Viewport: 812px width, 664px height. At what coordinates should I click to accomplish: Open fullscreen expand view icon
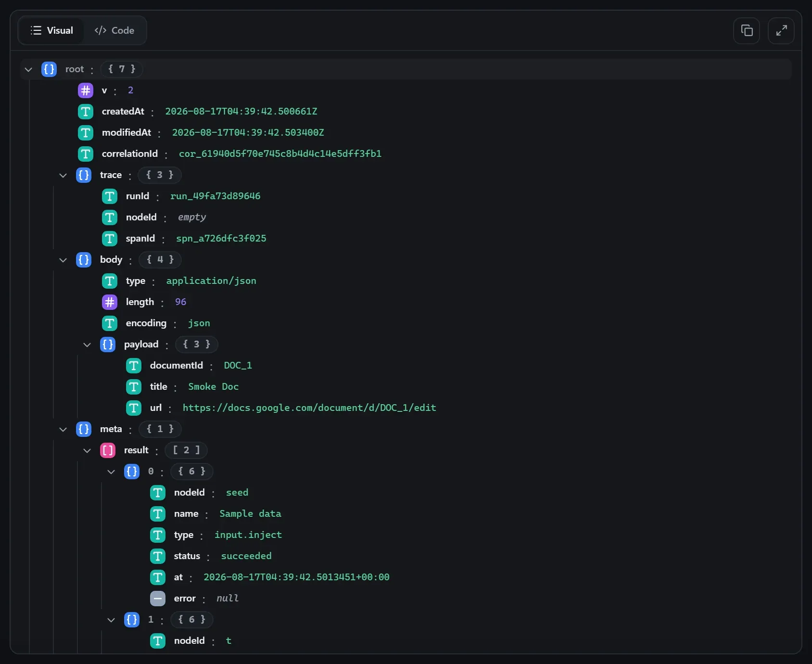(781, 31)
